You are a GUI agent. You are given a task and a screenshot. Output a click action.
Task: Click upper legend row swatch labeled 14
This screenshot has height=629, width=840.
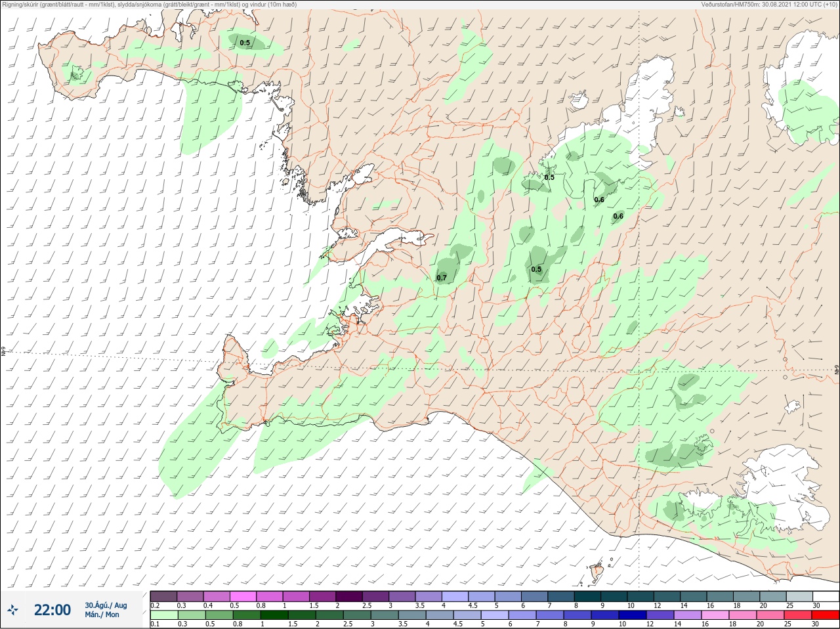coord(694,596)
